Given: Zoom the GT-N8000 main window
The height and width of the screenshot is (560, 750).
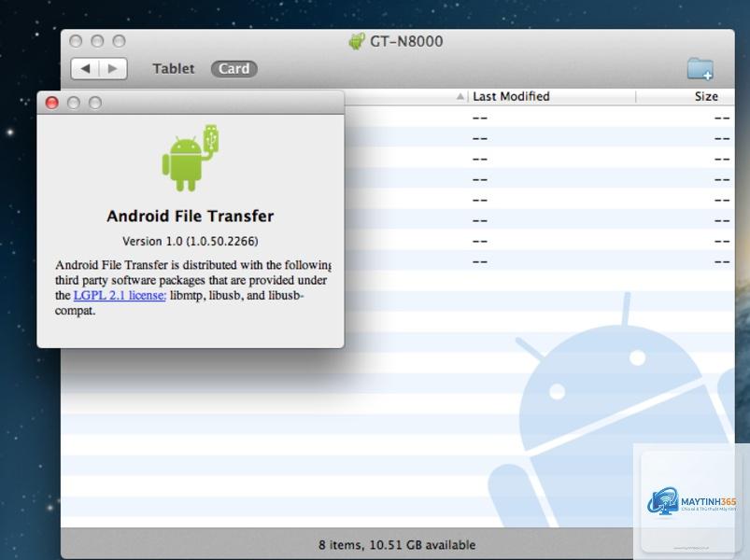Looking at the screenshot, I should (120, 41).
